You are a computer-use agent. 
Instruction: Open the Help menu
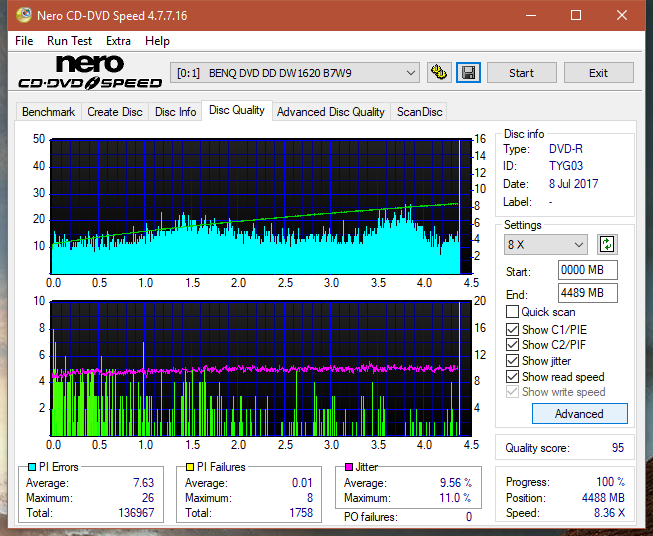coord(157,41)
